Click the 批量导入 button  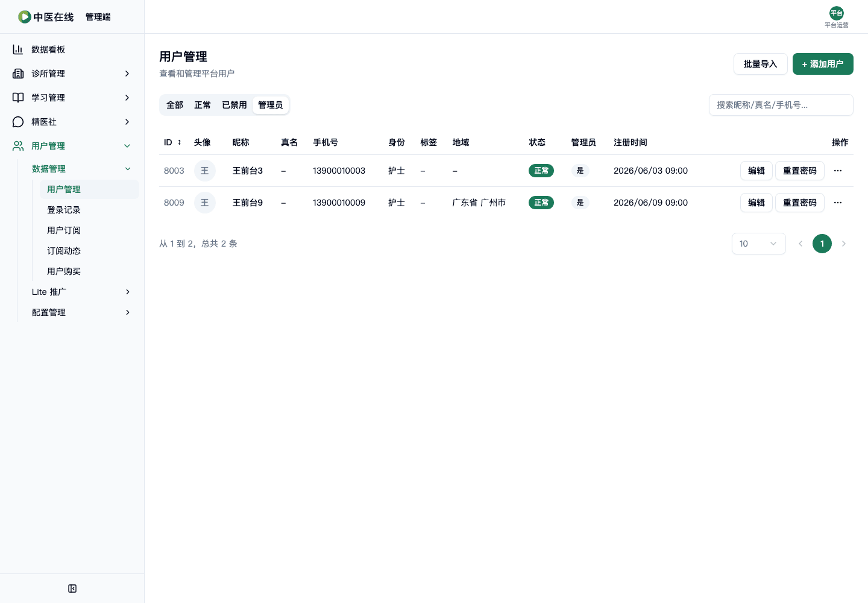pyautogui.click(x=761, y=64)
